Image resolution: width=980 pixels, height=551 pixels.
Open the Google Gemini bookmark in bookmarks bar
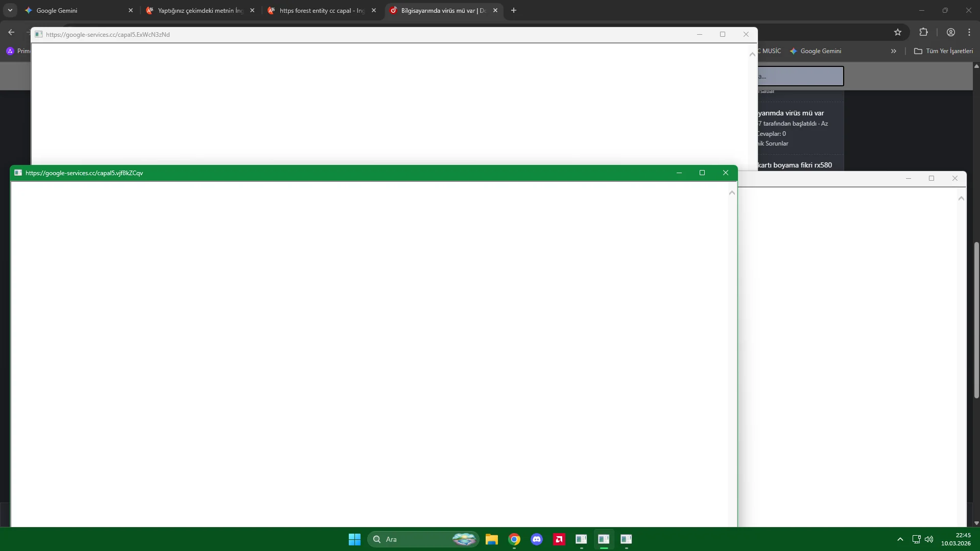click(816, 51)
